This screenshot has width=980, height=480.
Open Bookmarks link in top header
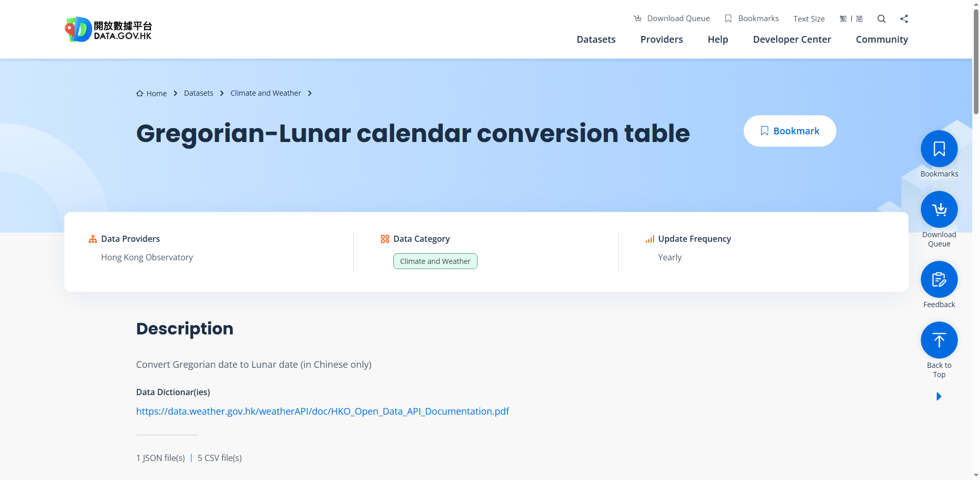pos(752,19)
